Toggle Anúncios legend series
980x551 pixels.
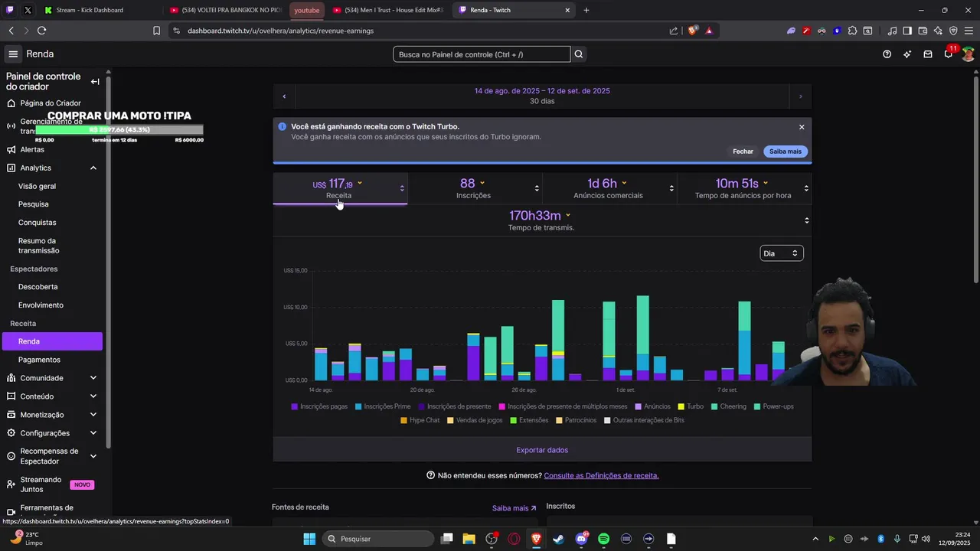tap(652, 406)
